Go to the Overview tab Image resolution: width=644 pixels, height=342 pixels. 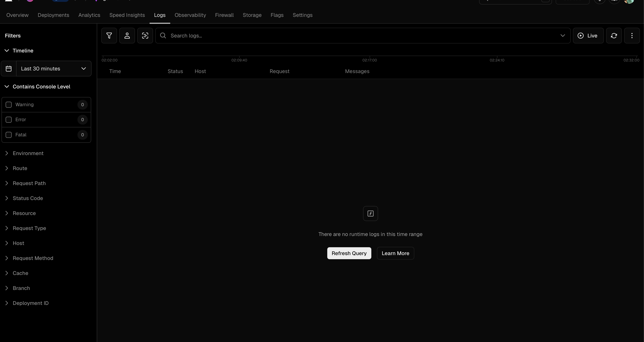tap(17, 15)
